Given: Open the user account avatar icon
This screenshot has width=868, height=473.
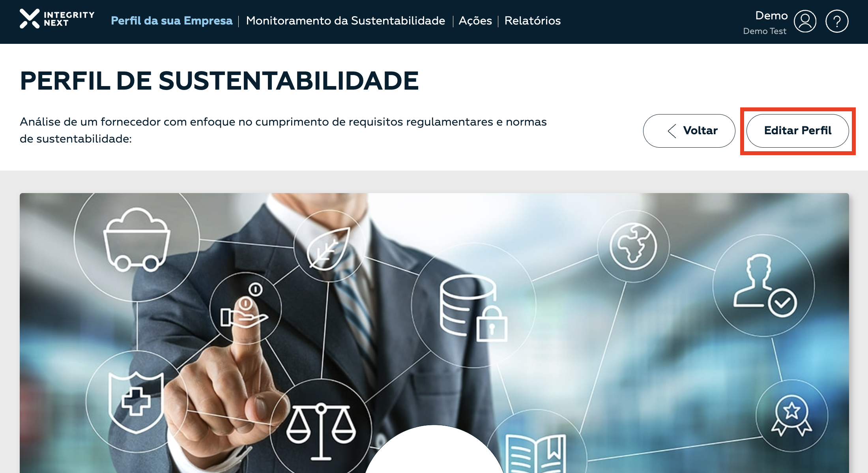Looking at the screenshot, I should 805,21.
